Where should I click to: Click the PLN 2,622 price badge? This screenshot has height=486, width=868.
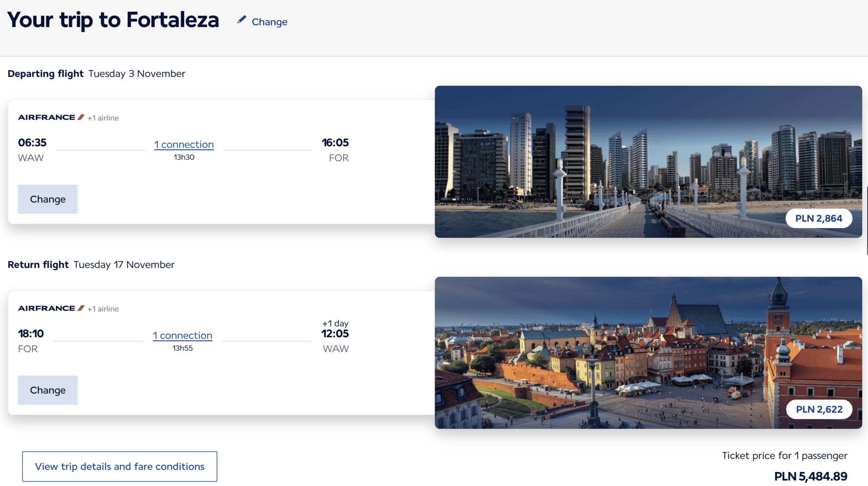click(819, 409)
